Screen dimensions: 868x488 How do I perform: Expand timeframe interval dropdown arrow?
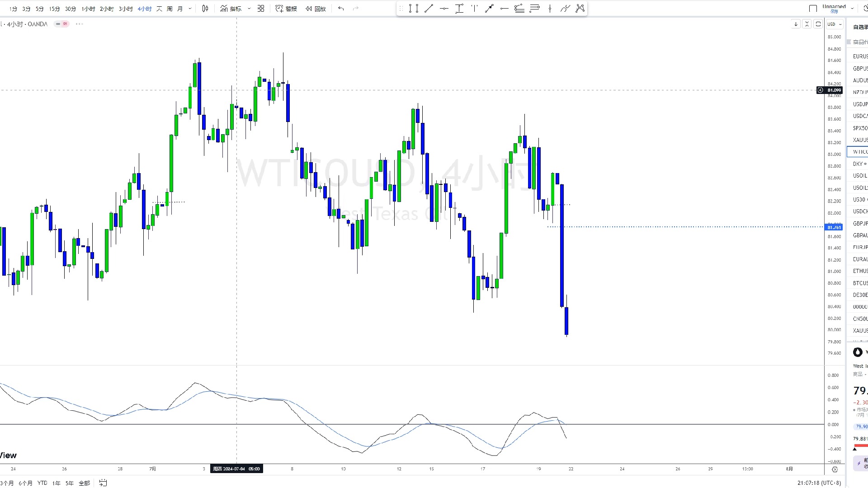pyautogui.click(x=190, y=9)
